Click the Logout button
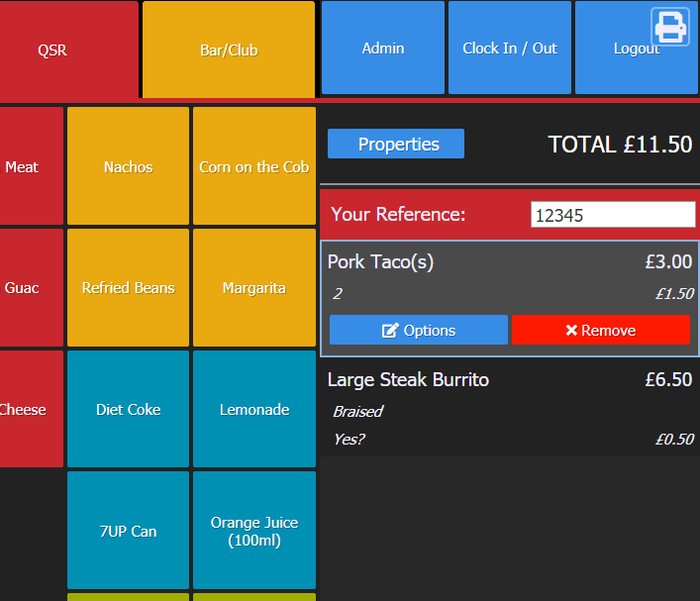The width and height of the screenshot is (700, 601). point(637,48)
